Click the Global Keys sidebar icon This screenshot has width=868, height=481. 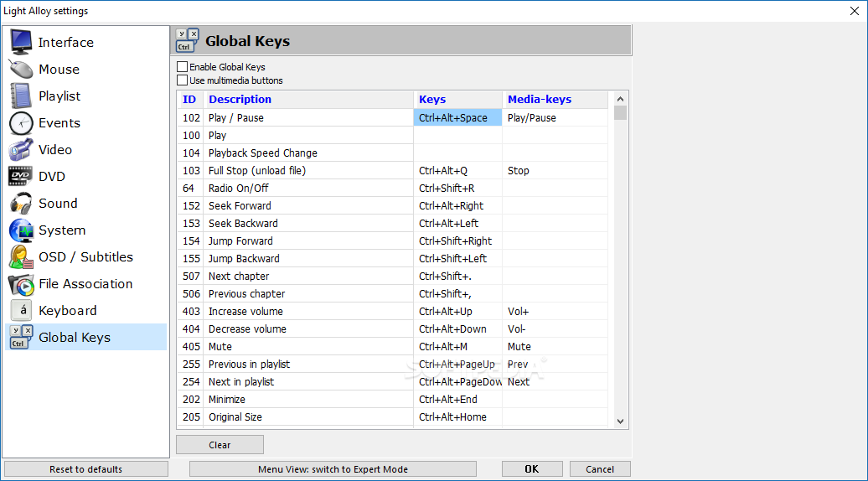[21, 337]
